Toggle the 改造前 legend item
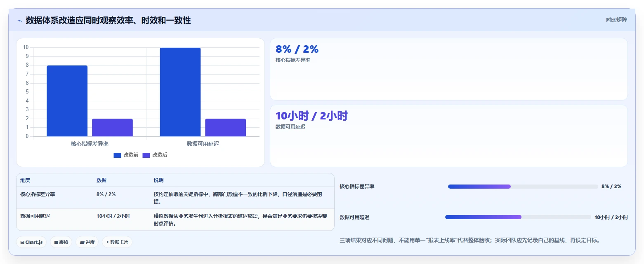The image size is (644, 264). pos(126,155)
